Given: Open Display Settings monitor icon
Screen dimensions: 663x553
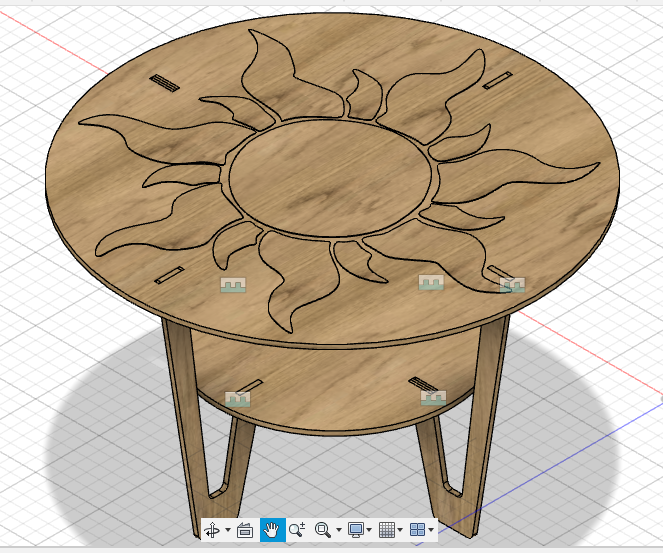Looking at the screenshot, I should (355, 530).
